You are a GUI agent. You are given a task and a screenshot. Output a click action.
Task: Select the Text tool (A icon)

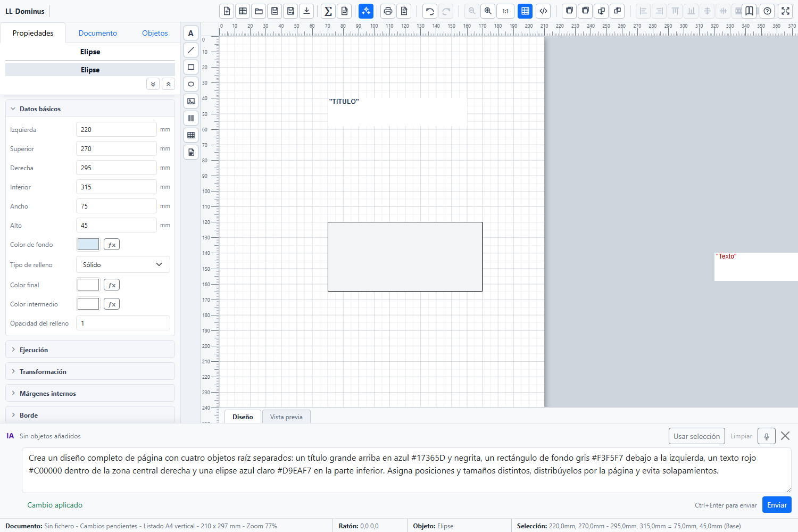coord(191,33)
